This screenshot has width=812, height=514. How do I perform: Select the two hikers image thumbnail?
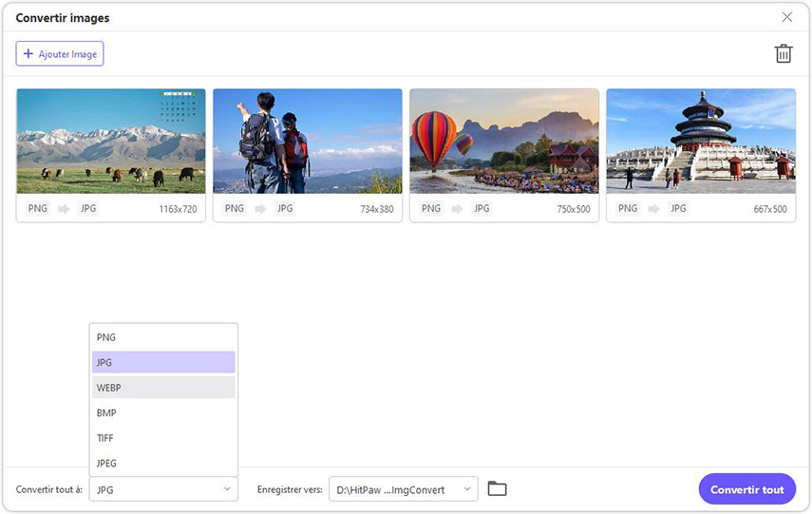click(x=307, y=142)
